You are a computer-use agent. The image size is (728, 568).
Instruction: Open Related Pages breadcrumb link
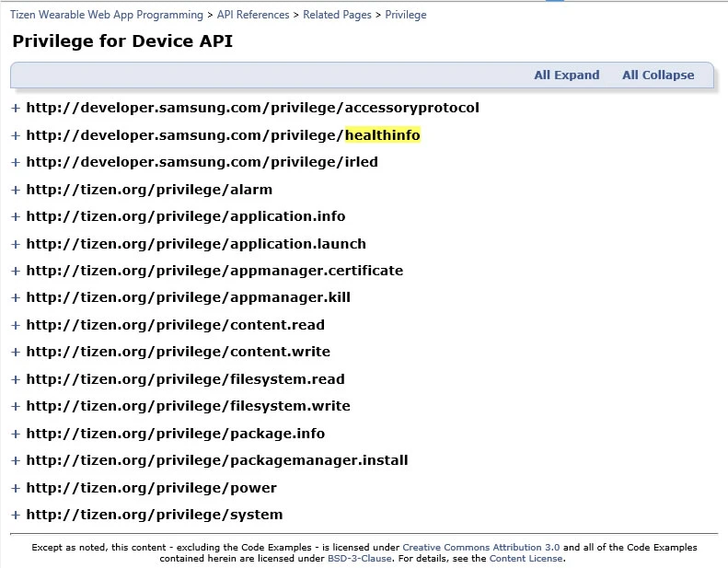pos(337,15)
